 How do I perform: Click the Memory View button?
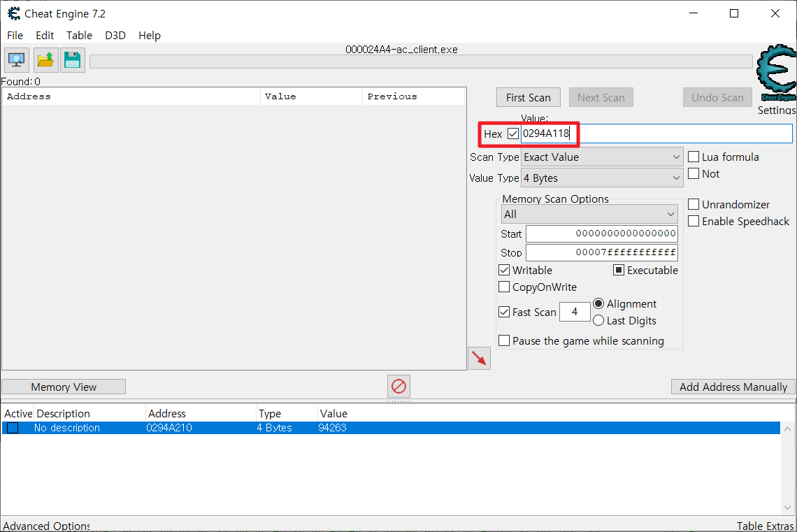[x=64, y=387]
